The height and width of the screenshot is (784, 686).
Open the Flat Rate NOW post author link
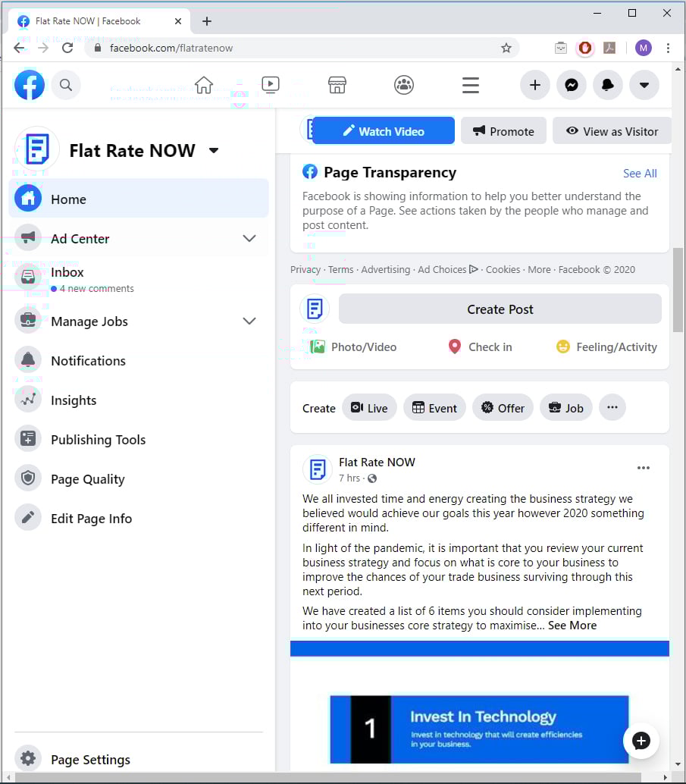coord(377,462)
